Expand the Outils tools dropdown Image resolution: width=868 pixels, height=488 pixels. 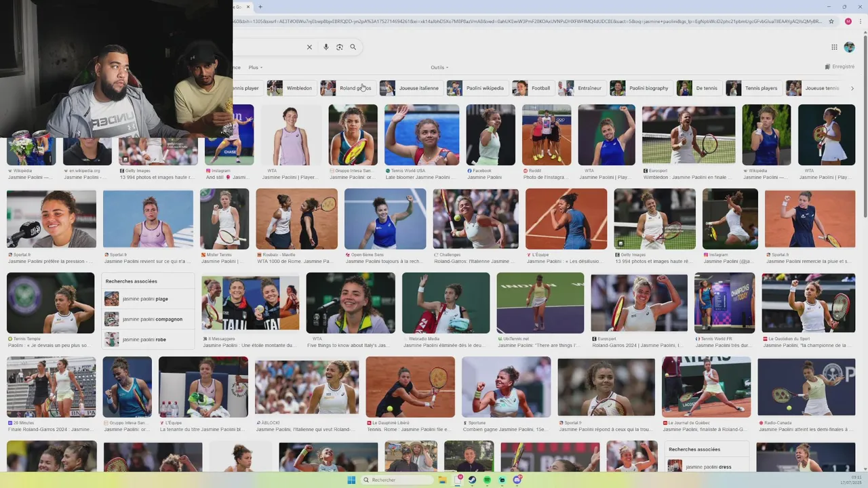click(439, 67)
